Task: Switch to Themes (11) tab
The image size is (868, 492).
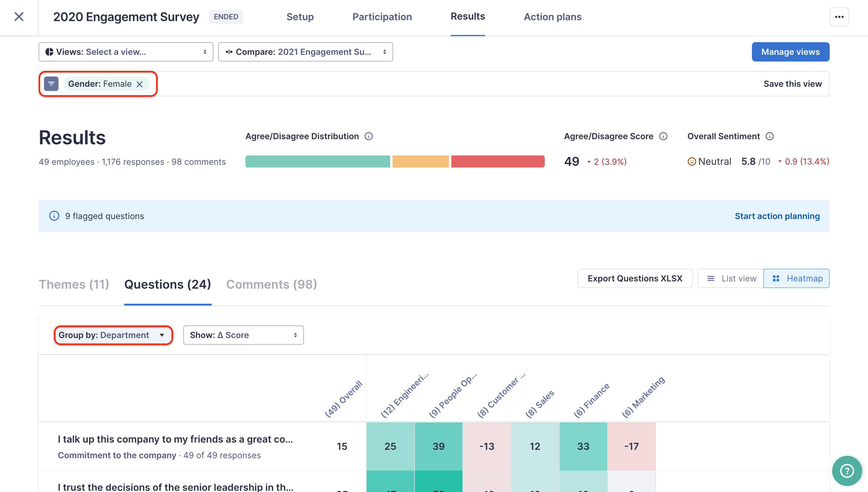Action: coord(74,284)
